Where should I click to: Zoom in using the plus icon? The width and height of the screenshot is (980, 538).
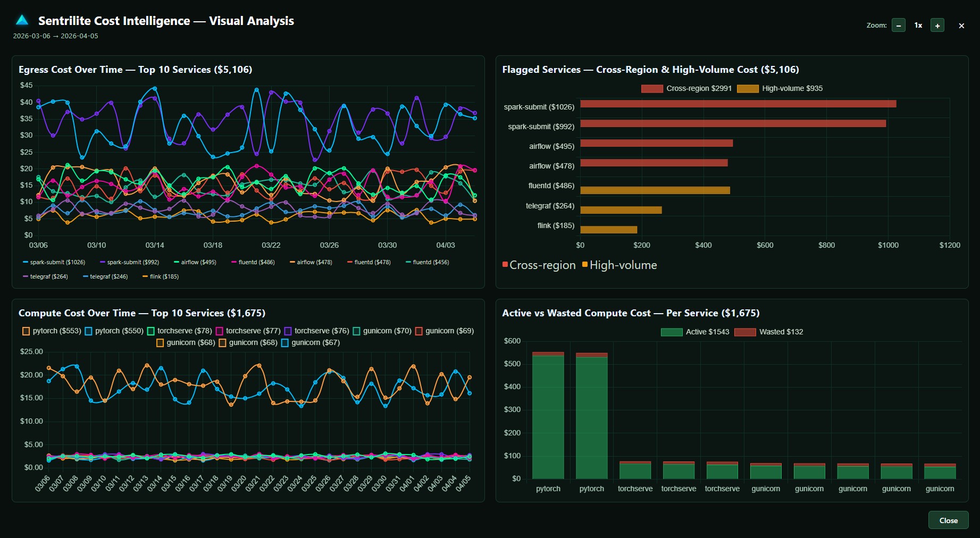point(938,25)
